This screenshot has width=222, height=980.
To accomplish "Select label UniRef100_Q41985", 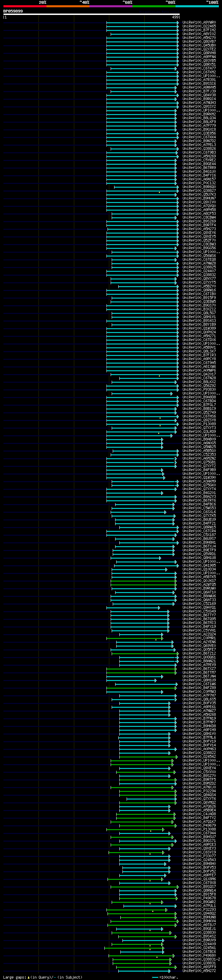I will pyautogui.click(x=199, y=565).
